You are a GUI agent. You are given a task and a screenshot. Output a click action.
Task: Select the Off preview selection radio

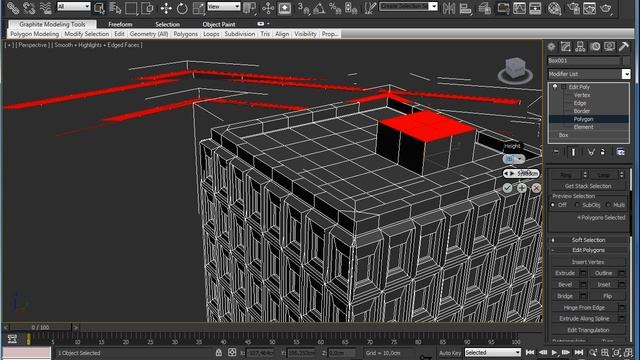click(x=553, y=205)
